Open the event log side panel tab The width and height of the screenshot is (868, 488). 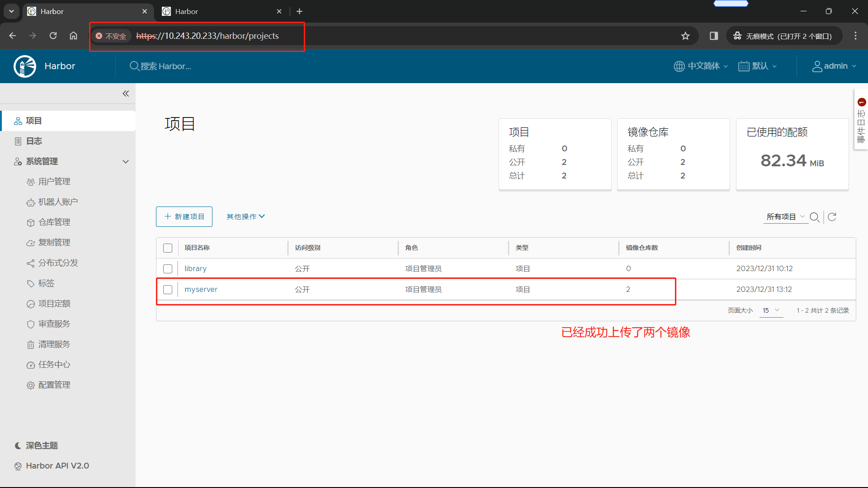pos(861,120)
